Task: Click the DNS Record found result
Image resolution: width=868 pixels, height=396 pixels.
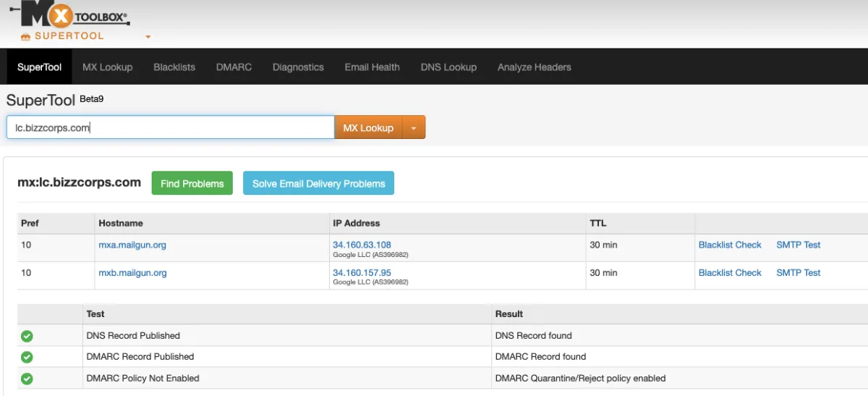Action: [534, 336]
